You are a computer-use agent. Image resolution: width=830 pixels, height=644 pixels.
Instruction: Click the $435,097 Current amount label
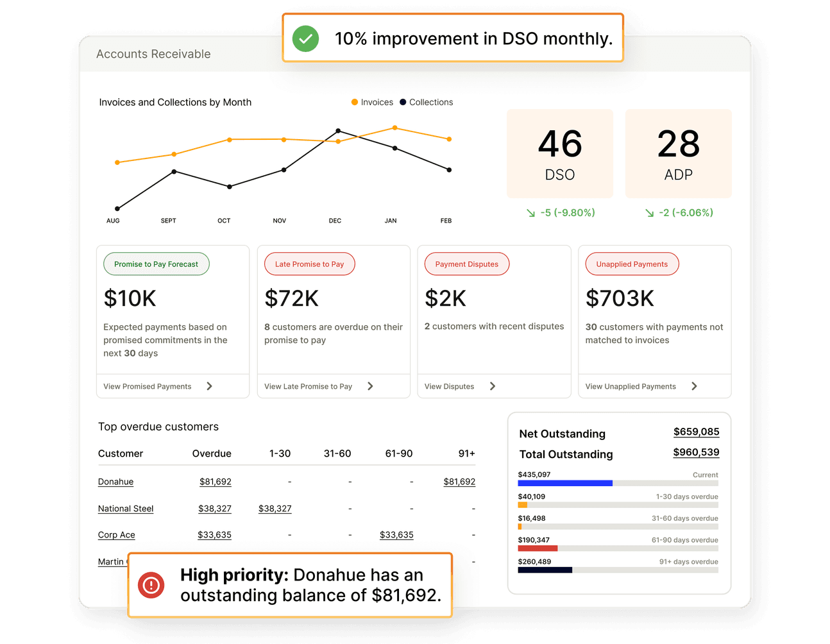click(534, 475)
